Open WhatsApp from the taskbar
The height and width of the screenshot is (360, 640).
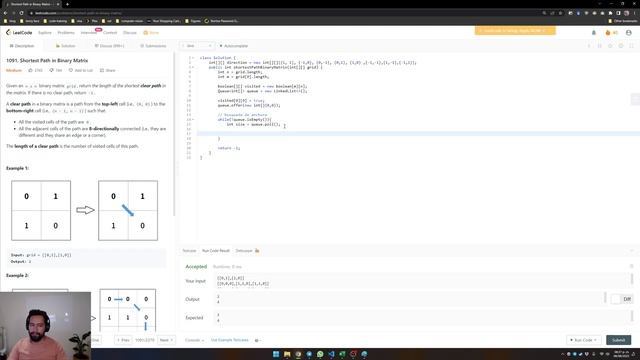coord(320,354)
